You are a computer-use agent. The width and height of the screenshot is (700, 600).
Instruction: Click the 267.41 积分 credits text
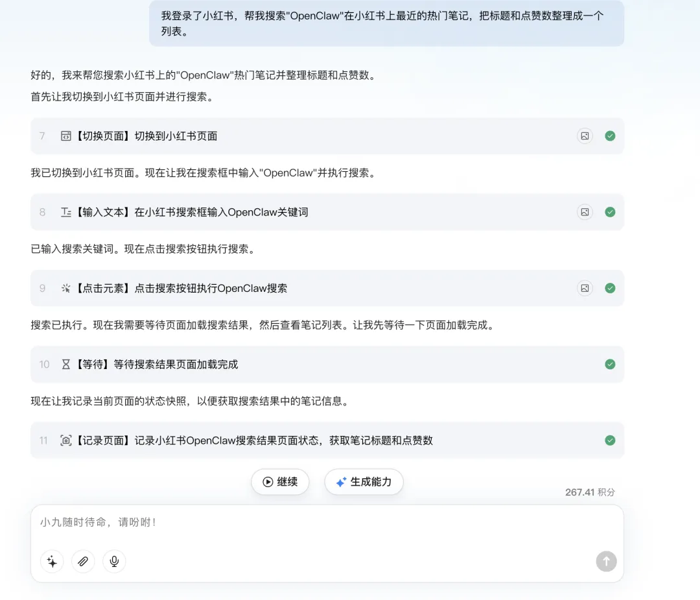click(590, 492)
